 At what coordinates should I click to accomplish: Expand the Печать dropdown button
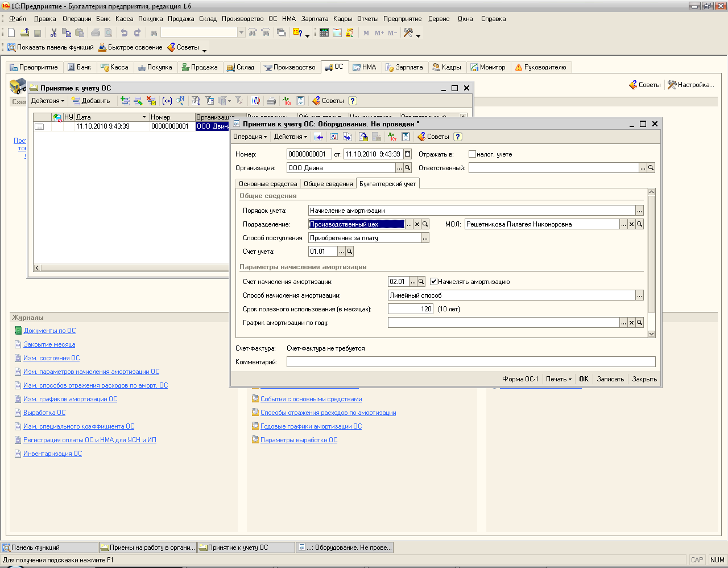(559, 379)
